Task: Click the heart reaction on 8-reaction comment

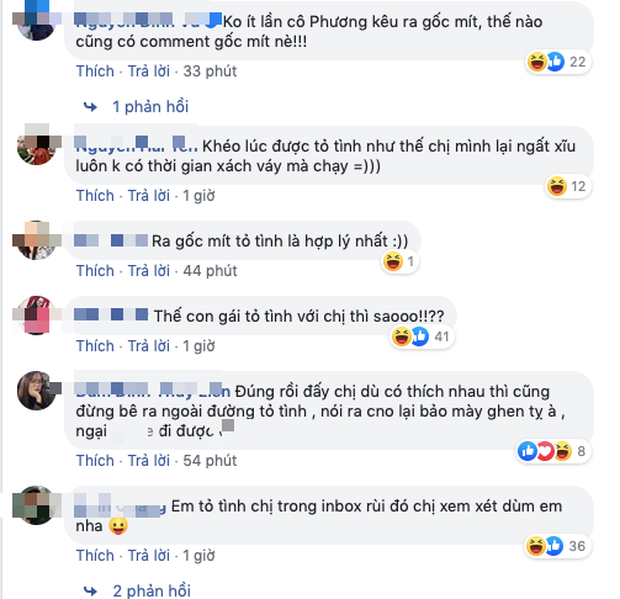Action: click(x=545, y=451)
